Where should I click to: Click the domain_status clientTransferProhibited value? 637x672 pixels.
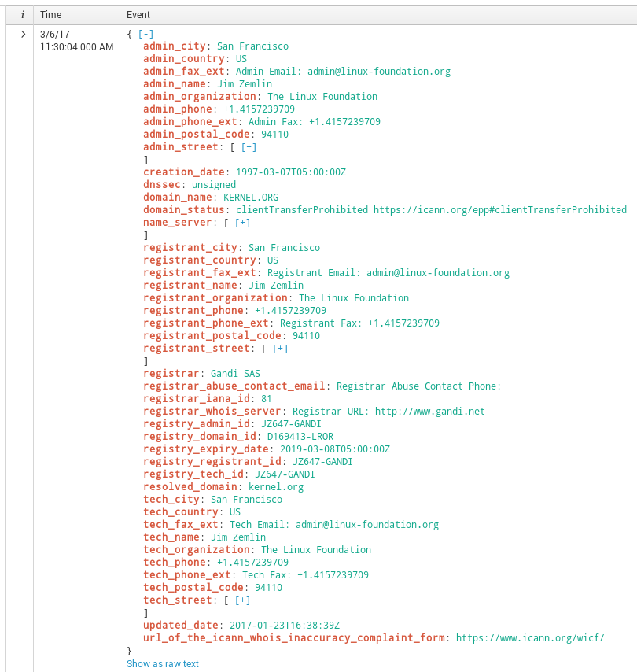tap(432, 210)
